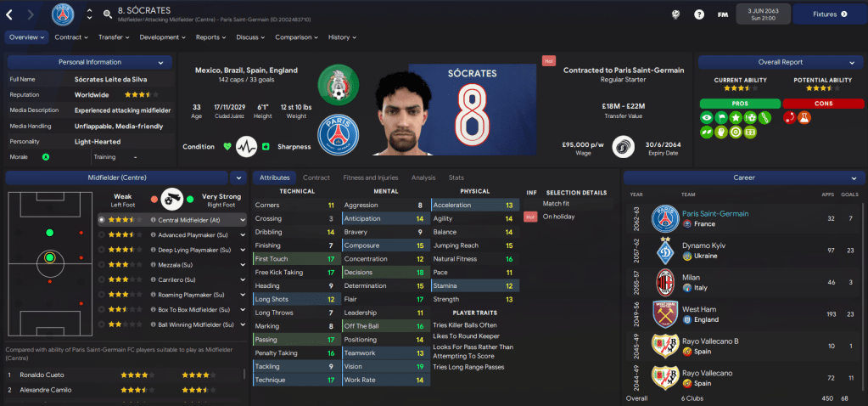Open the search magnifier icon

pyautogui.click(x=108, y=14)
